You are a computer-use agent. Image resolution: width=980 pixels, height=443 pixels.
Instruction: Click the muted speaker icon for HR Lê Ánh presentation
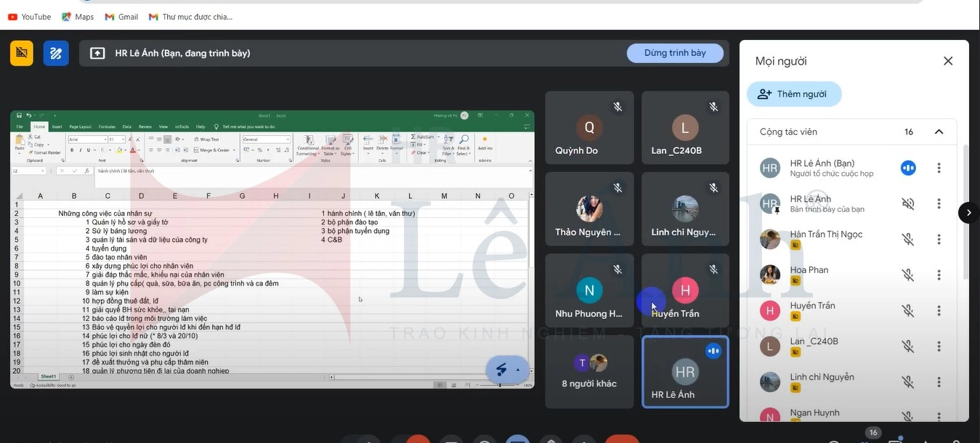click(907, 203)
